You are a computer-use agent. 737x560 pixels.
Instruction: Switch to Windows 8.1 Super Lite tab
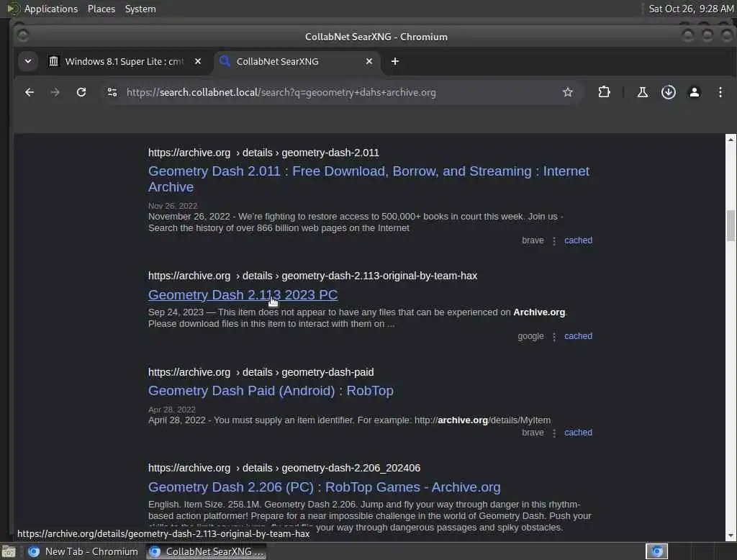(125, 62)
